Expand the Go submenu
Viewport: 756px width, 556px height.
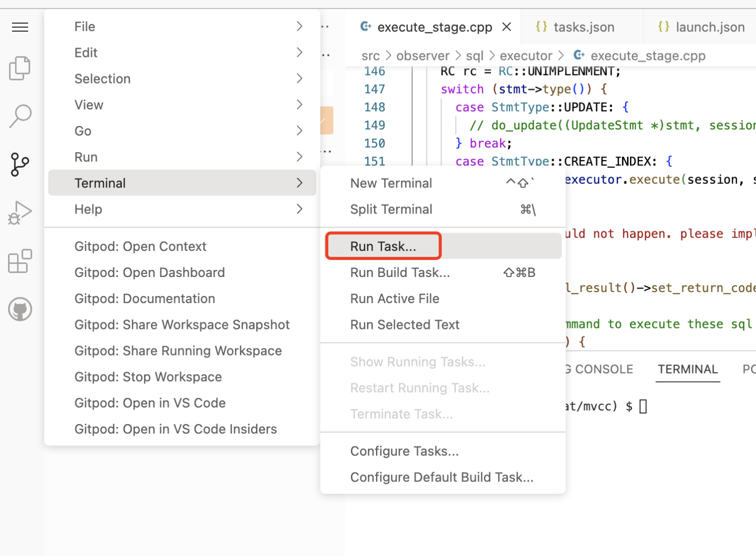[182, 131]
